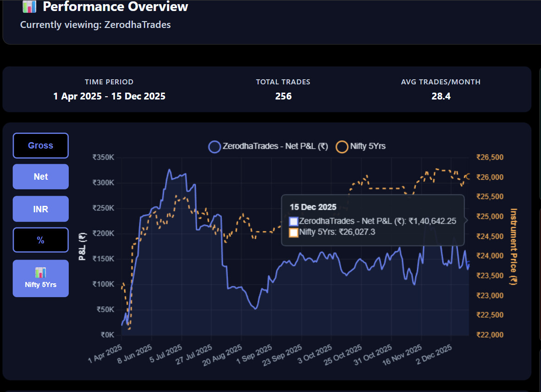Select the Net P&L toggle
This screenshot has width=541, height=392.
coord(41,177)
